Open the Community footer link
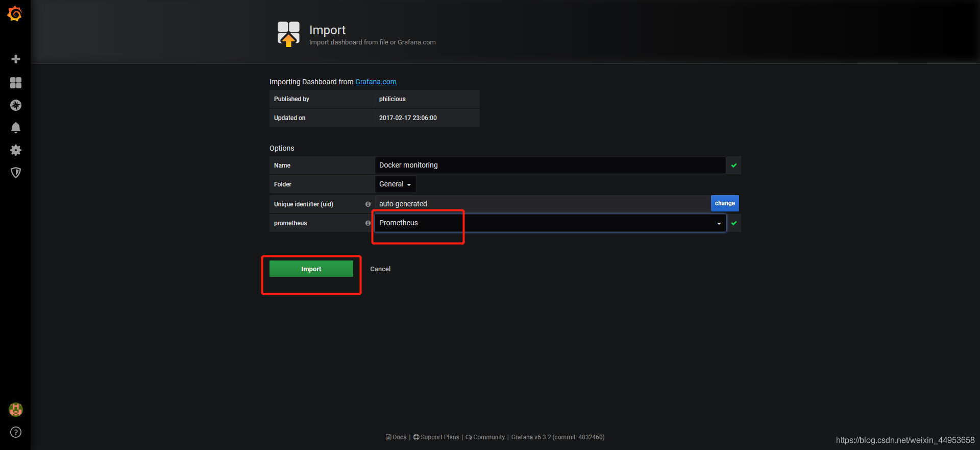This screenshot has width=980, height=450. click(x=485, y=437)
